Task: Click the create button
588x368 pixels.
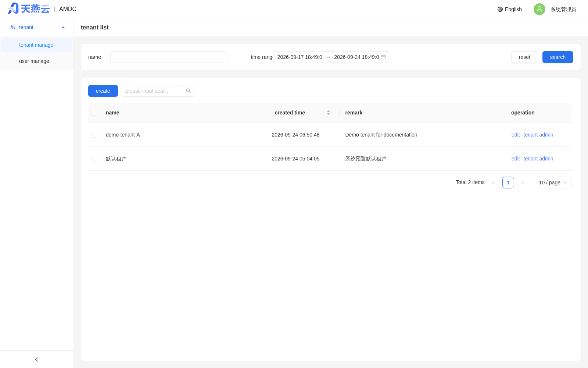Action: 103,91
